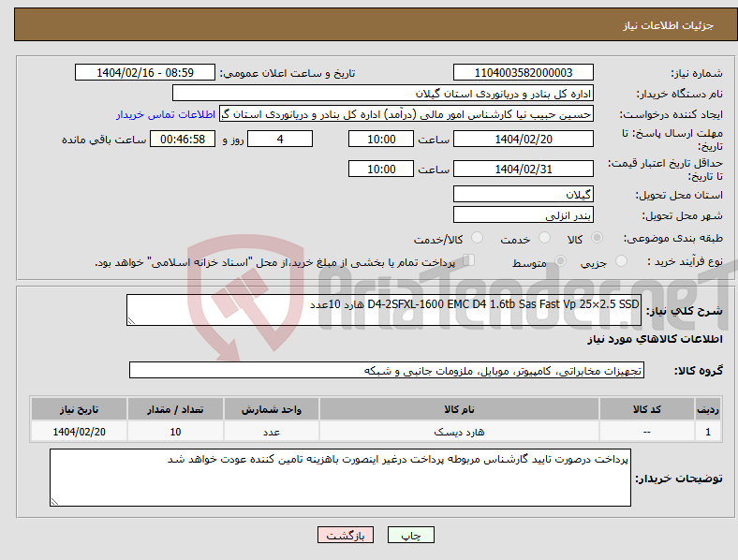
Task: Click the delivery province field گیلان
Action: point(523,194)
